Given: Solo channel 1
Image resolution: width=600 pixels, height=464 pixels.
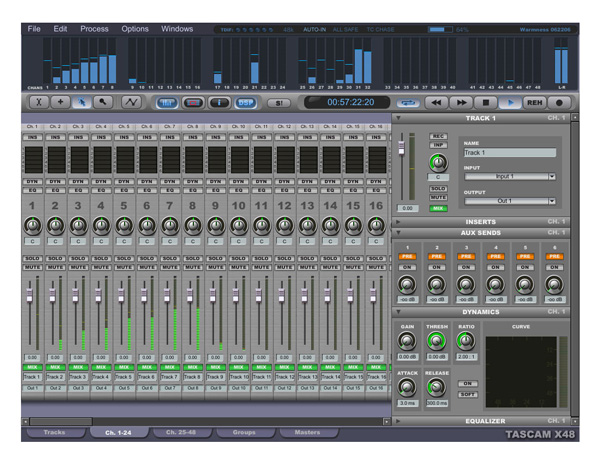Looking at the screenshot, I should pos(33,258).
